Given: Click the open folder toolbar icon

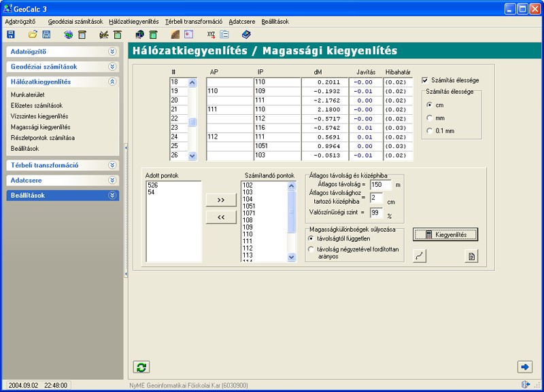Looking at the screenshot, I should [x=33, y=35].
